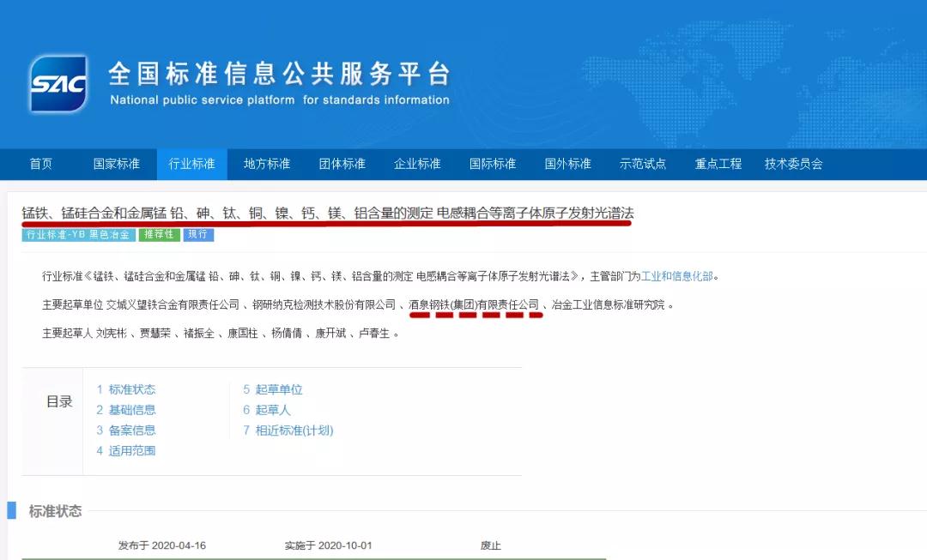Go to 适用范围 contents entry
Viewport: 927px width, 560px height.
click(x=126, y=451)
